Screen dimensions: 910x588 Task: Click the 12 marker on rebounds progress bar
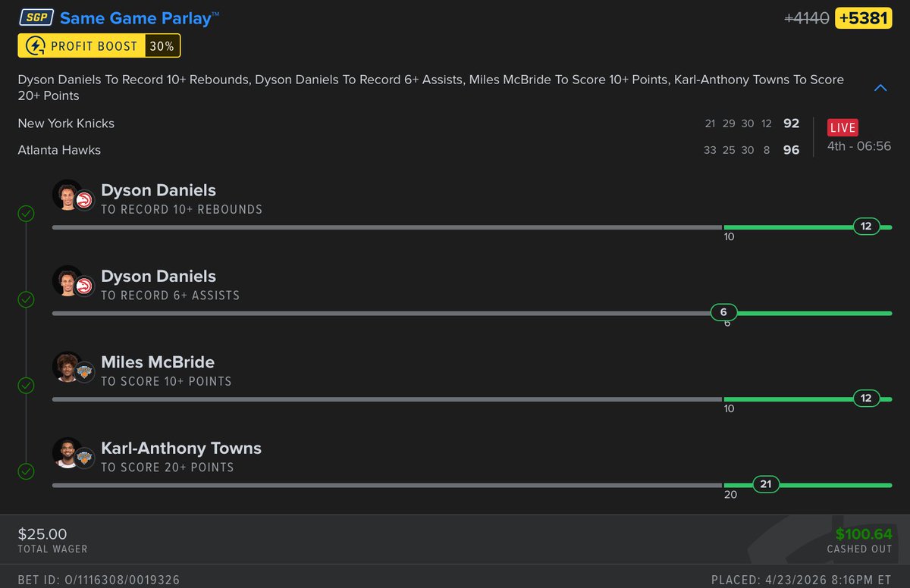coord(866,226)
